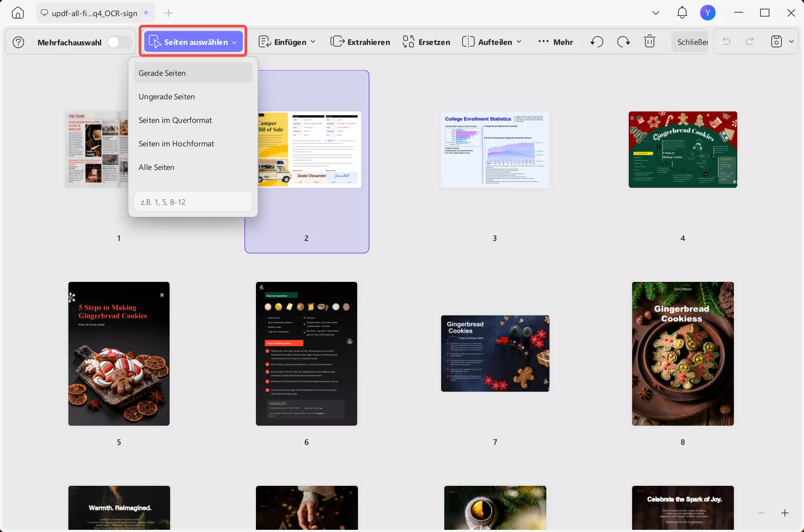Select page 7 blue Gingerbread Cookies thumbnail
804x532 pixels.
point(495,353)
